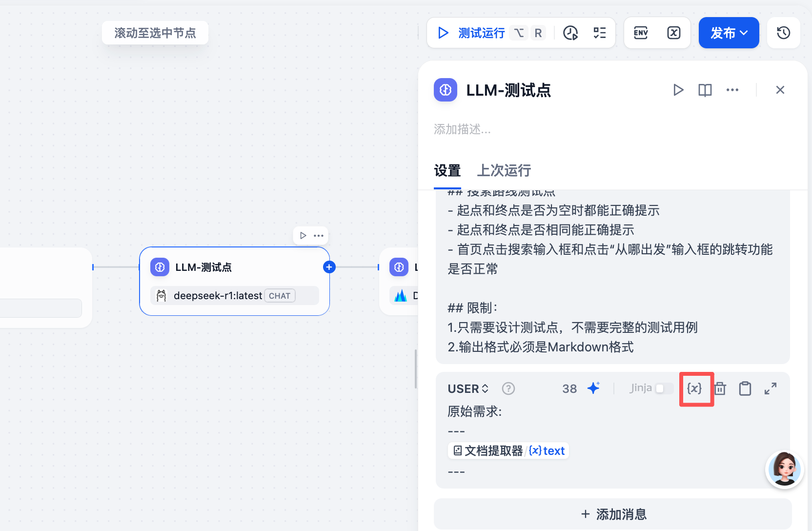This screenshot has height=531, width=812.
Task: Click the LLM icon on canvas node
Action: pyautogui.click(x=160, y=267)
